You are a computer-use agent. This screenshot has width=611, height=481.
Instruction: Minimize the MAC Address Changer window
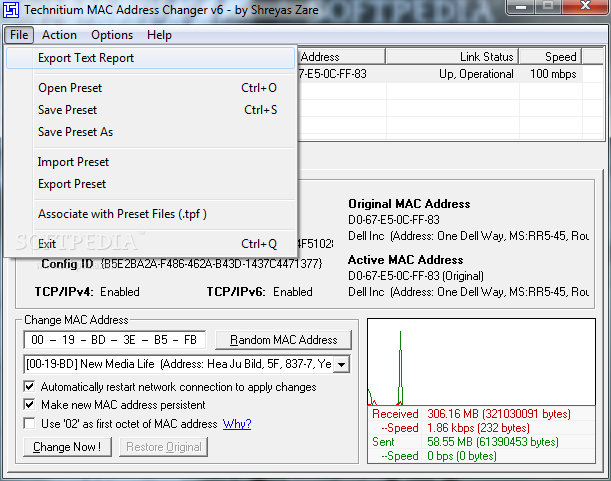coord(521,7)
